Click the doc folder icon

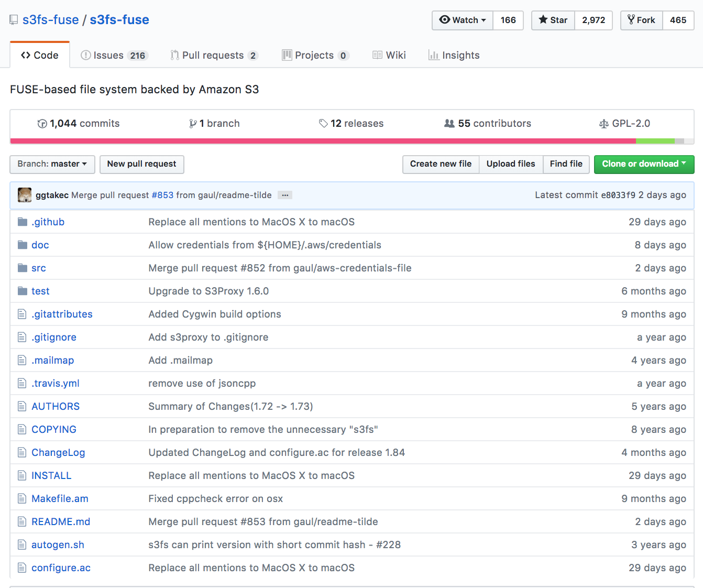23,245
